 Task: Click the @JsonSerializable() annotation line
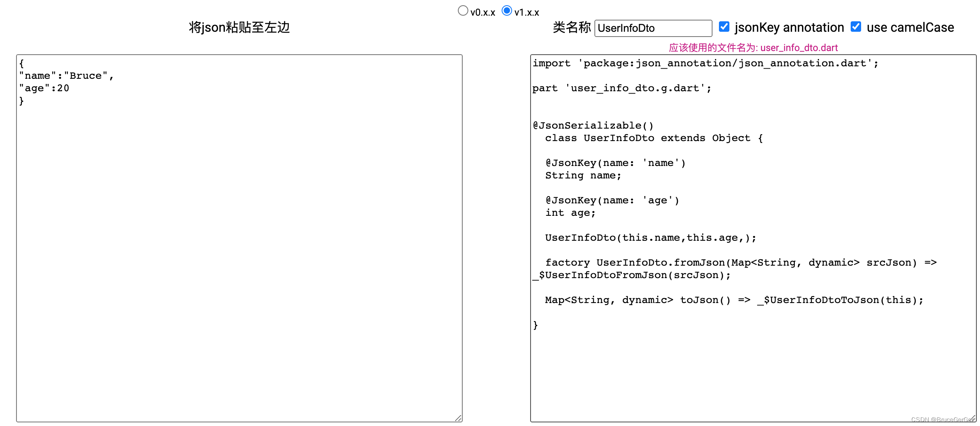[592, 125]
